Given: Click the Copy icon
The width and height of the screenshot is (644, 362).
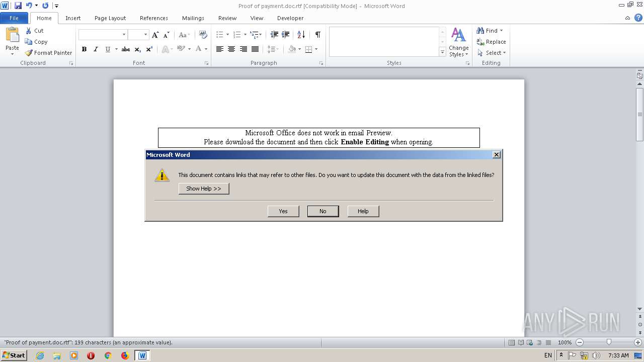Looking at the screenshot, I should pyautogui.click(x=29, y=42).
